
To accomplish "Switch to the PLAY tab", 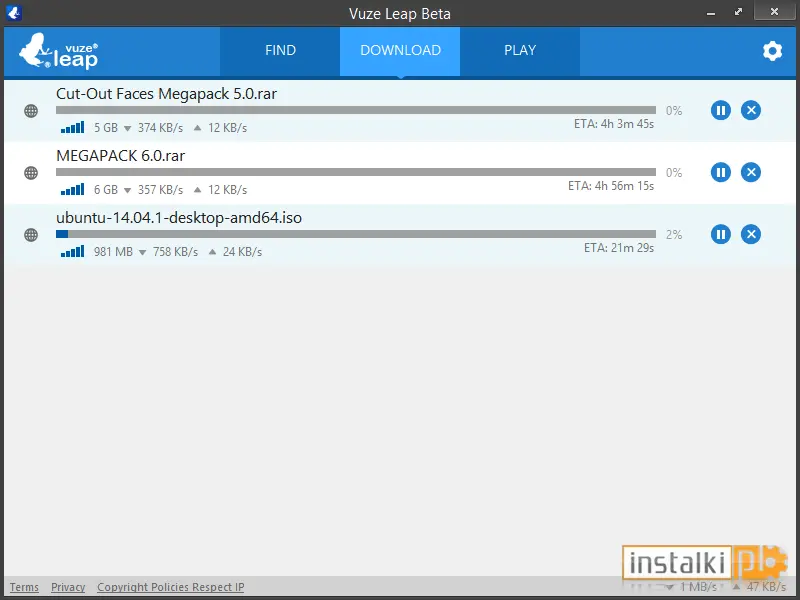I will (520, 51).
